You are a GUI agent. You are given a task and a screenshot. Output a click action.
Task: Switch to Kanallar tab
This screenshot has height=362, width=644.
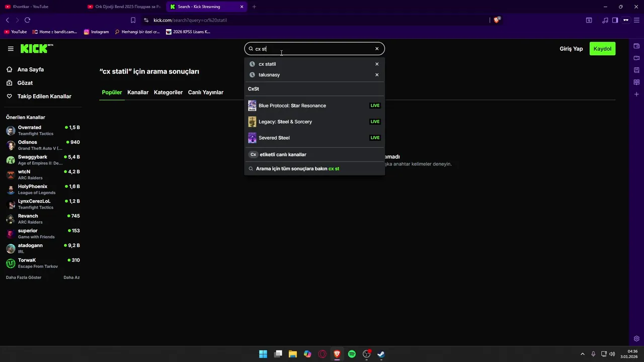tap(138, 93)
